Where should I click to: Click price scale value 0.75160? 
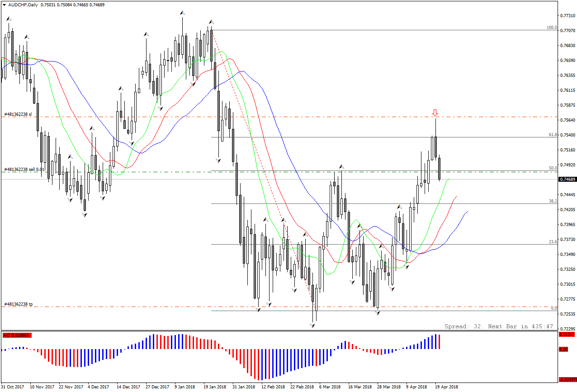click(568, 150)
